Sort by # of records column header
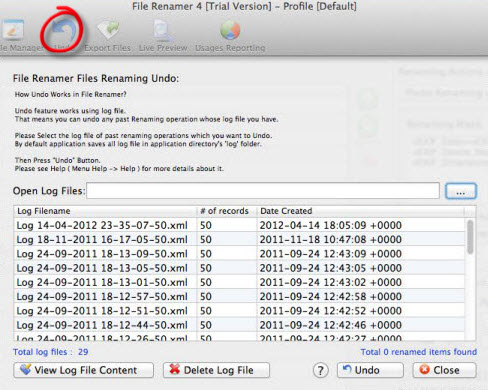This screenshot has width=488, height=390. (227, 211)
